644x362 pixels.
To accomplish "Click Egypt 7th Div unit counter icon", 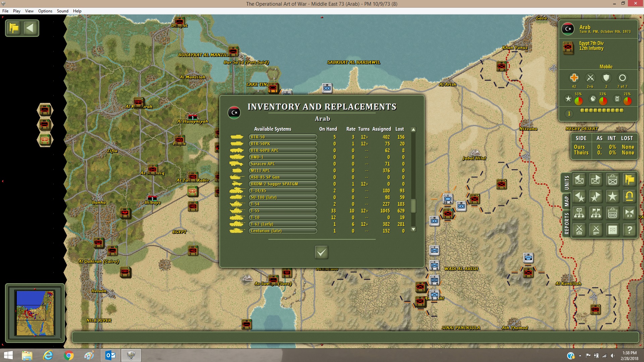I will (568, 47).
